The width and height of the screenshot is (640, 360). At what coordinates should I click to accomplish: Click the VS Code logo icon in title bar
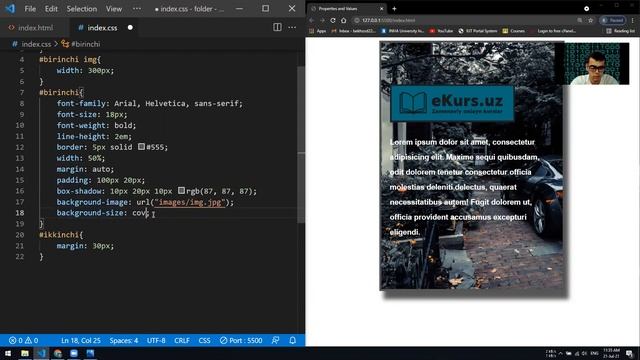pyautogui.click(x=10, y=9)
